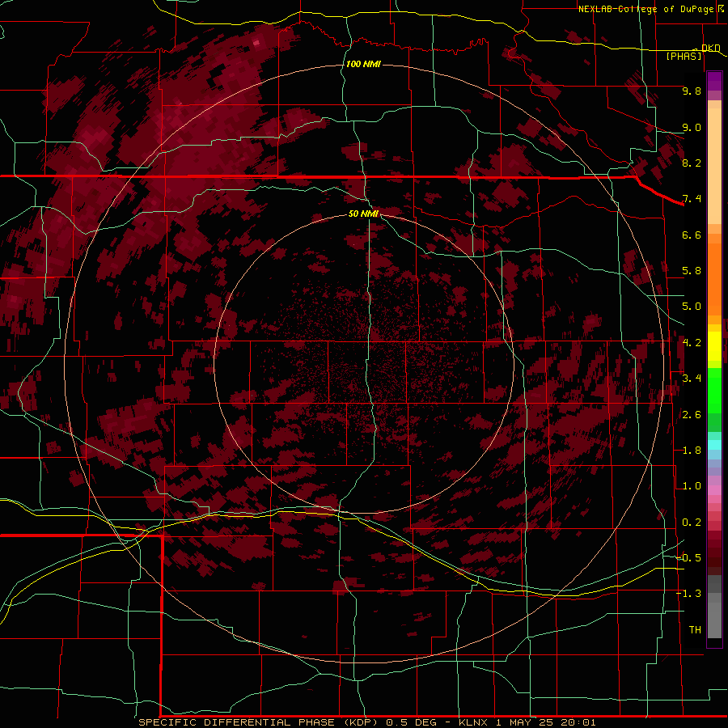Click the DKD label near top right
The image size is (728, 728).
point(711,48)
